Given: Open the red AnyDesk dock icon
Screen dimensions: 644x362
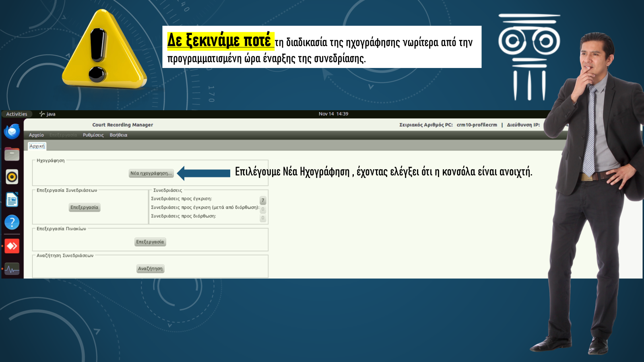Looking at the screenshot, I should click(x=12, y=246).
